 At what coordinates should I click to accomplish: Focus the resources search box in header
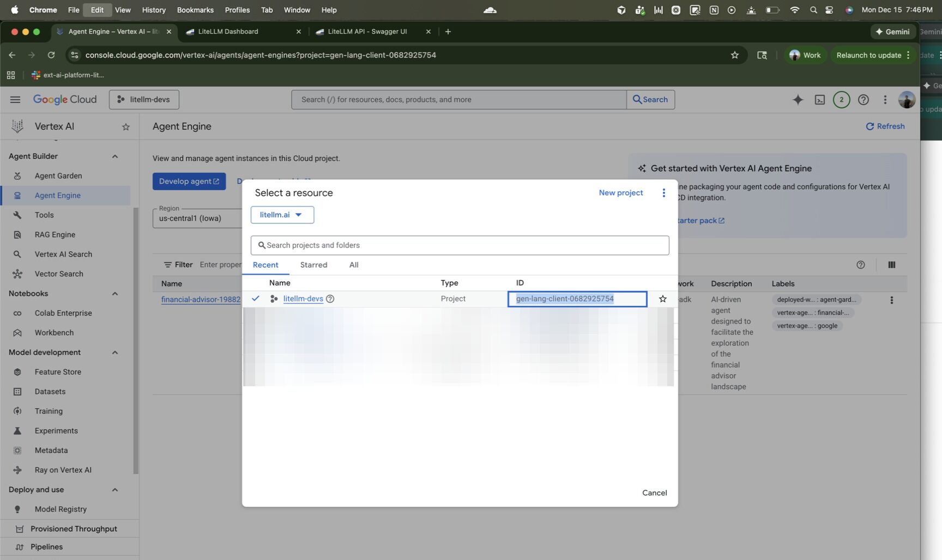pos(458,100)
